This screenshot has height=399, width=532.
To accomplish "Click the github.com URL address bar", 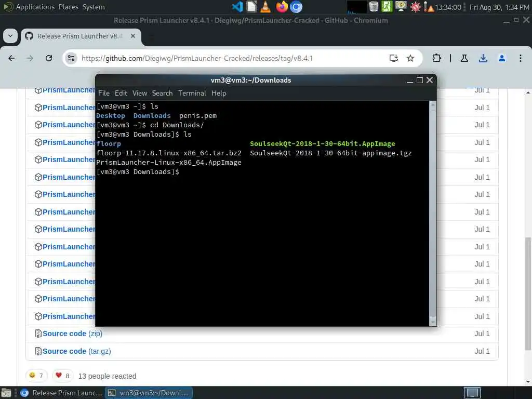I will [197, 58].
